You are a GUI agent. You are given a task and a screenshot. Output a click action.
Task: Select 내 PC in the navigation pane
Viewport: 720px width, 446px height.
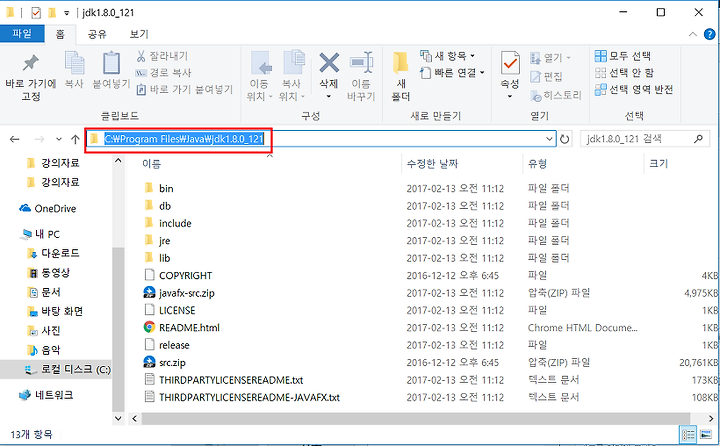click(40, 234)
